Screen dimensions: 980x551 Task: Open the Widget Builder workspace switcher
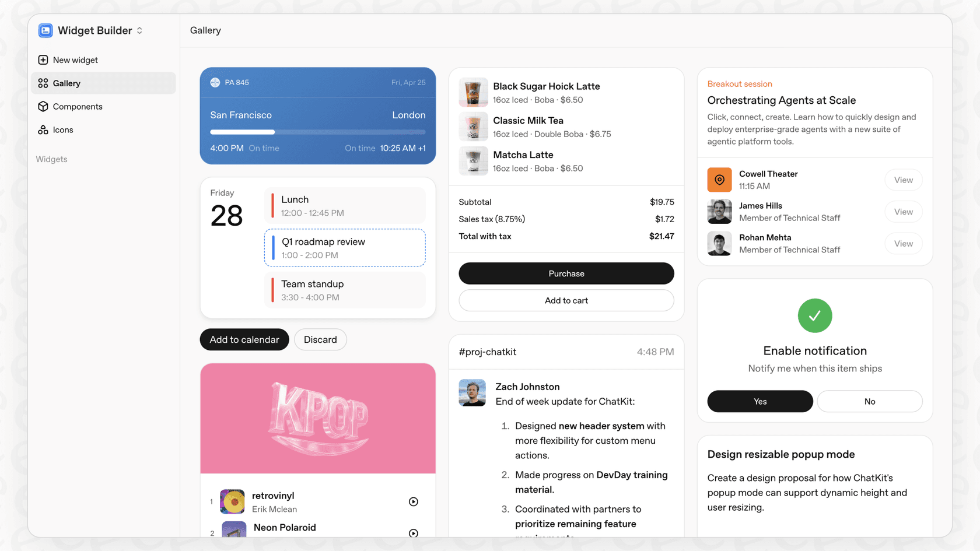[x=139, y=30]
